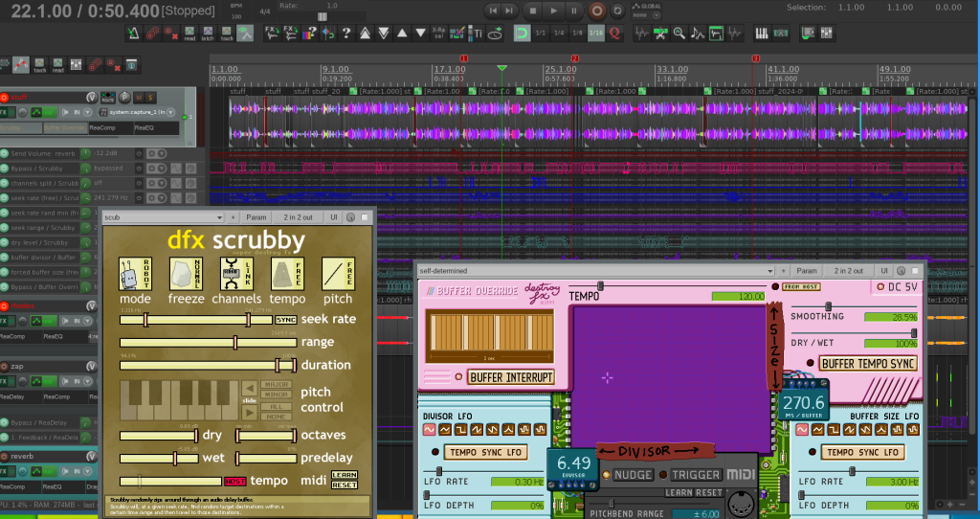
Task: Toggle the Buffer Override plugin bypass checkbox
Action: pyautogui.click(x=915, y=271)
